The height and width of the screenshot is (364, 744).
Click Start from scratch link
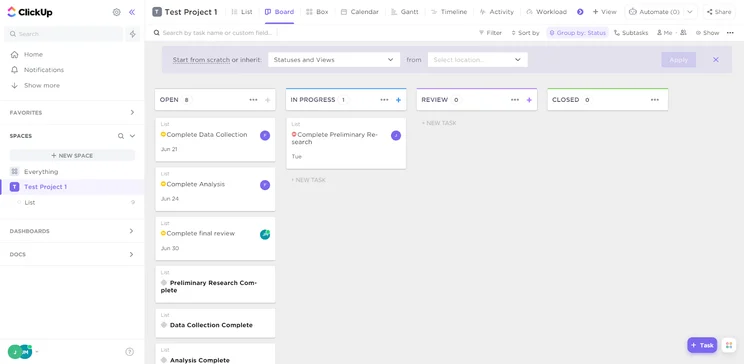click(x=201, y=60)
